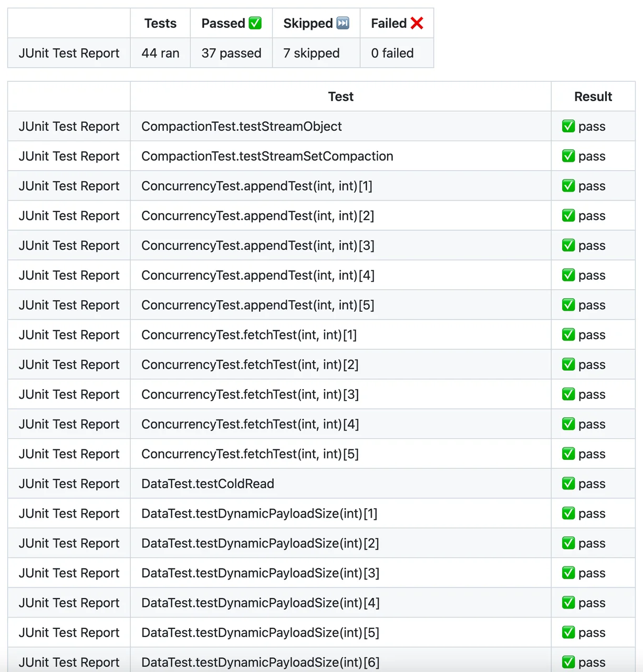Viewport: 643px width, 672px height.
Task: Select ConcurrencyTest.fetchTest(int, int)[1] test name
Action: pos(249,335)
